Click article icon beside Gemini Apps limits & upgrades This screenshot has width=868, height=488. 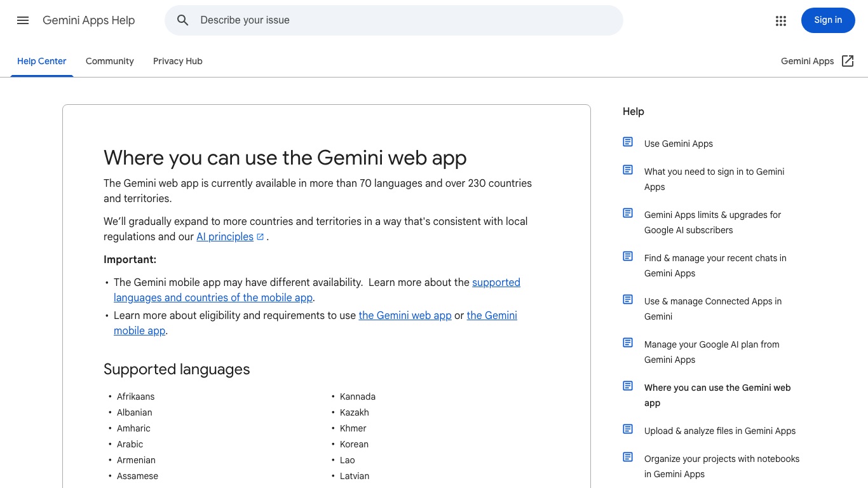click(628, 213)
